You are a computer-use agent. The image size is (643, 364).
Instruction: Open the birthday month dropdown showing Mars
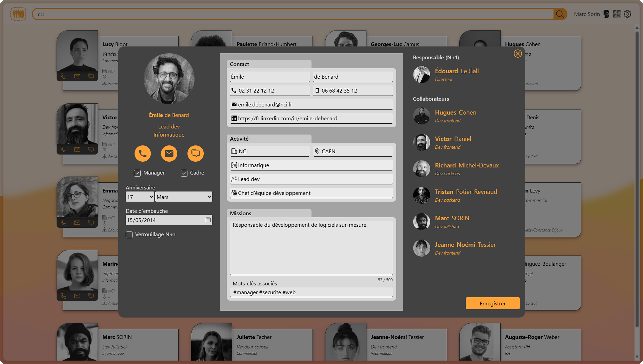(183, 197)
